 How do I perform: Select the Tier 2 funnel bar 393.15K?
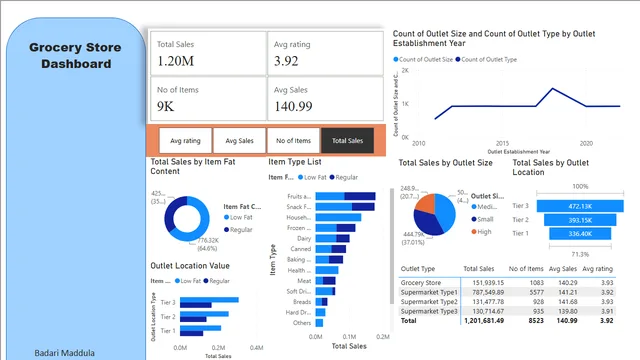pos(580,220)
